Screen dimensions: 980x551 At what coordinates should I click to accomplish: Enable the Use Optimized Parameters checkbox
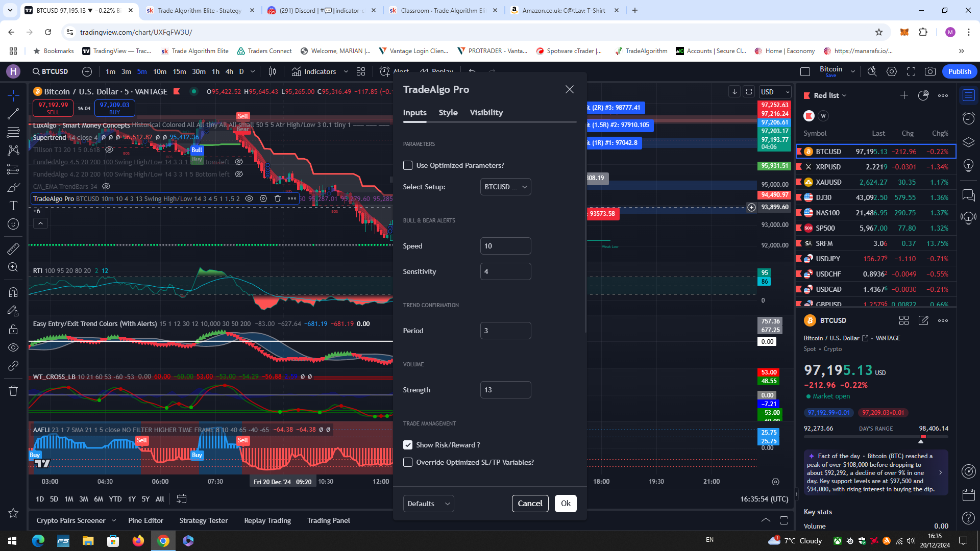pyautogui.click(x=408, y=165)
